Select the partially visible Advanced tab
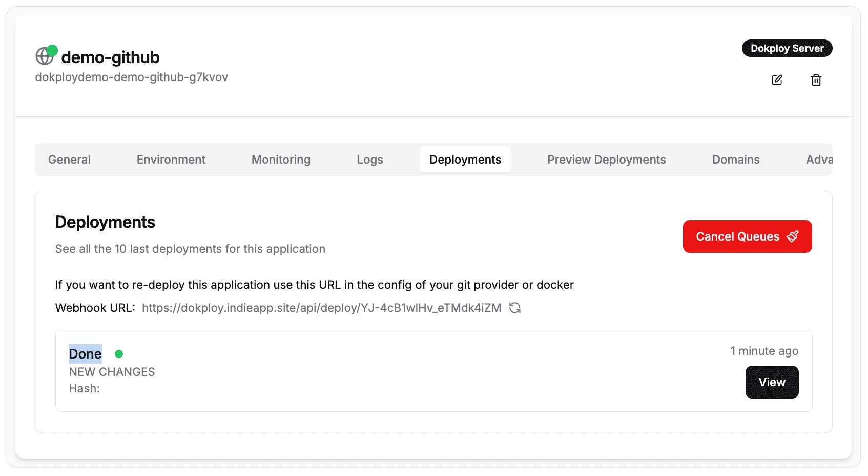The width and height of the screenshot is (868, 476). [x=818, y=160]
